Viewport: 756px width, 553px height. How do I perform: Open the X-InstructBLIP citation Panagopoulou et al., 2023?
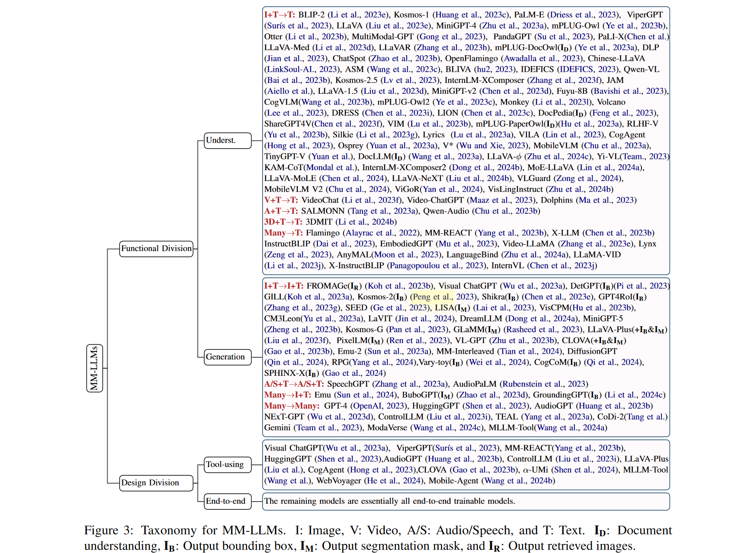pos(437,266)
